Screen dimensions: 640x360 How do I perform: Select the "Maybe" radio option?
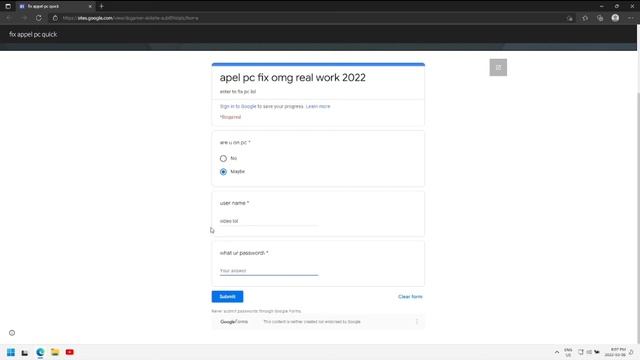(223, 172)
